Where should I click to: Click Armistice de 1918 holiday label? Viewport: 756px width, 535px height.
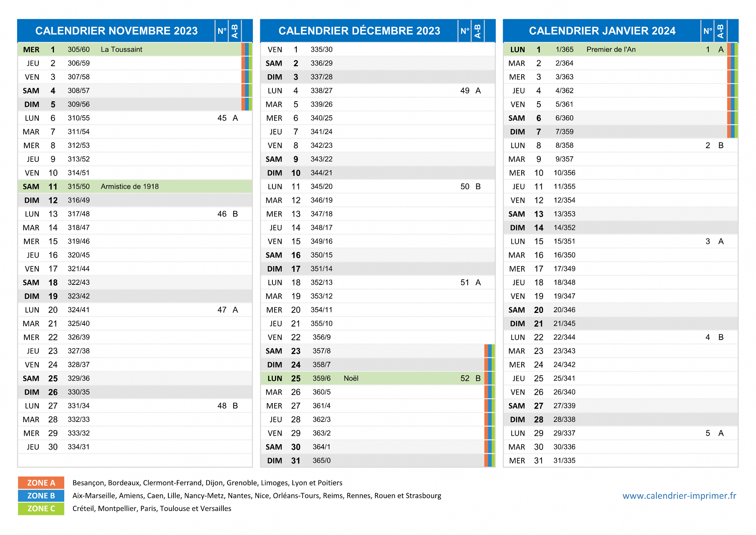(x=130, y=187)
